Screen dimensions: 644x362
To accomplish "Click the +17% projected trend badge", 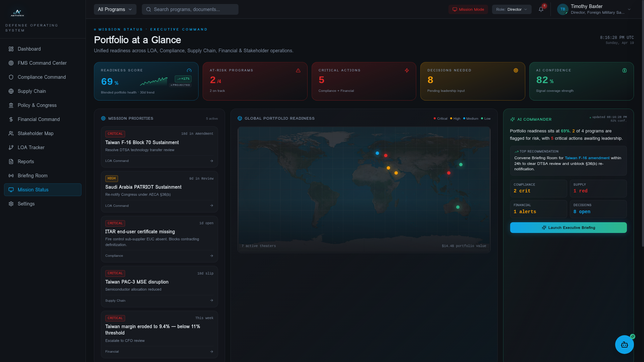I will click(183, 79).
